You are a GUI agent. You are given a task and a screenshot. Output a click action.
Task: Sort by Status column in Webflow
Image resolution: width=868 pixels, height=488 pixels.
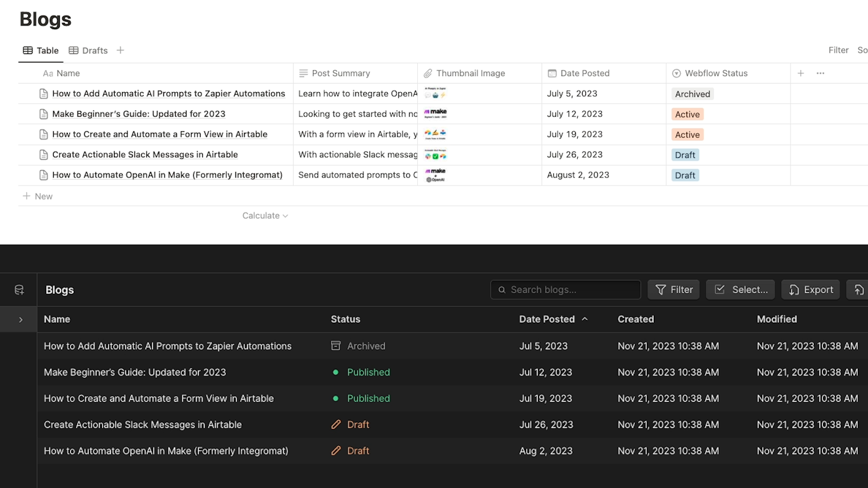point(346,319)
